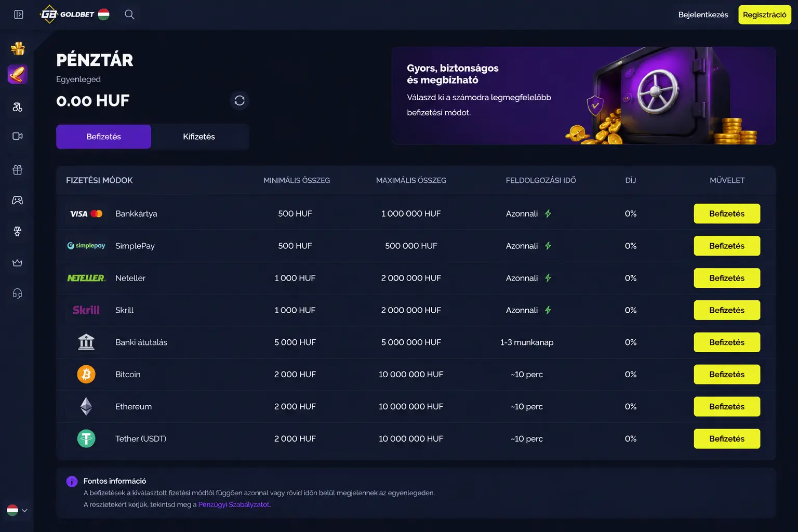Click the Visa Mastercard logo
The image size is (798, 532).
click(86, 214)
